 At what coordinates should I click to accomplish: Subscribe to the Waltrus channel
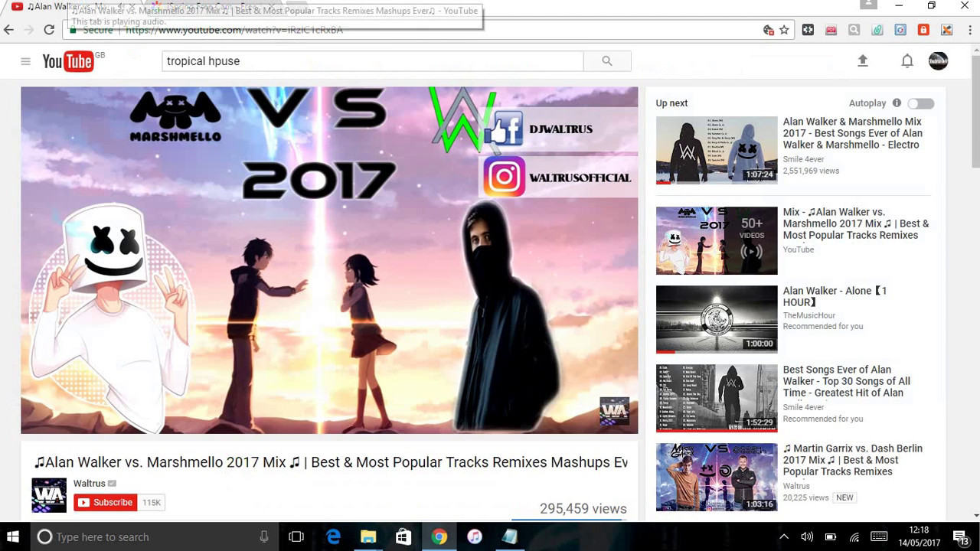[106, 503]
